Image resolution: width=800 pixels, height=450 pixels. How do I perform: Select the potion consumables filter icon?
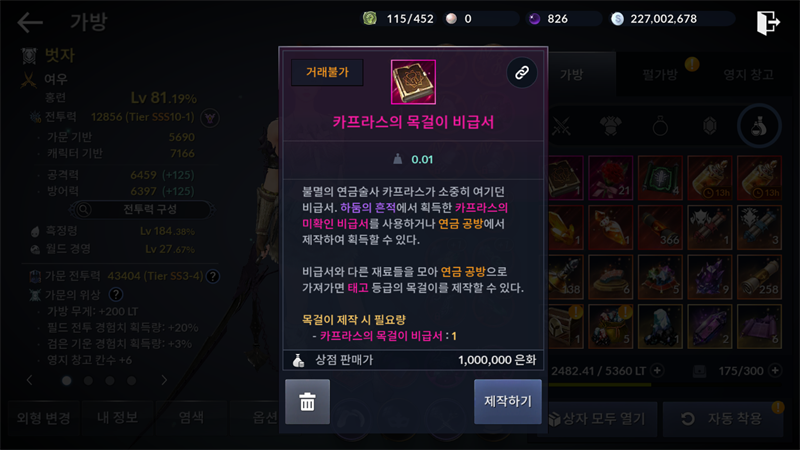coord(759,126)
